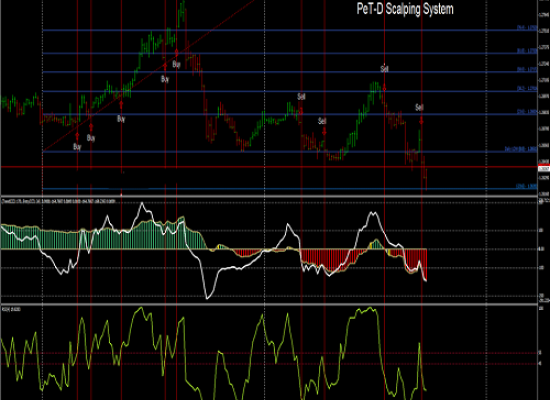Viewport: 550px width, 400px height.
Task: Select the red arrow under the second Sell label
Action: pos(324,132)
